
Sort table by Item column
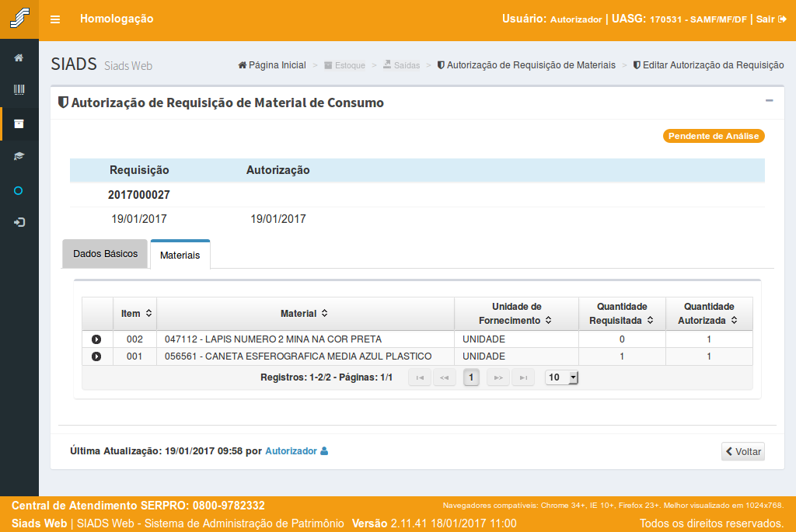tap(135, 314)
